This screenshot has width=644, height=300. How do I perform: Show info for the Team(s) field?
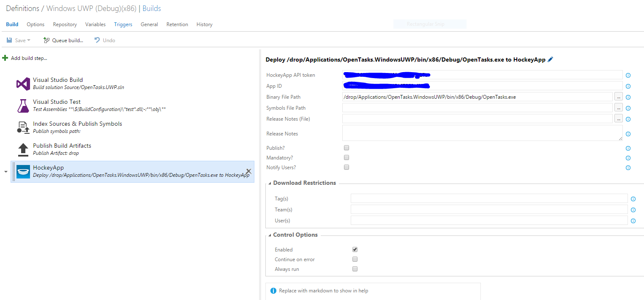tap(633, 210)
